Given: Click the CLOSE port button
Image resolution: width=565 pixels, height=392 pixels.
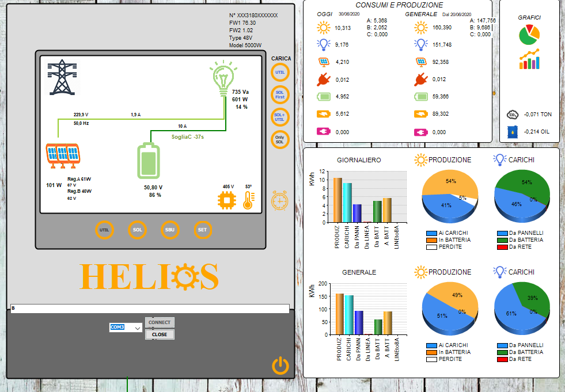Looking at the screenshot, I should tap(160, 334).
